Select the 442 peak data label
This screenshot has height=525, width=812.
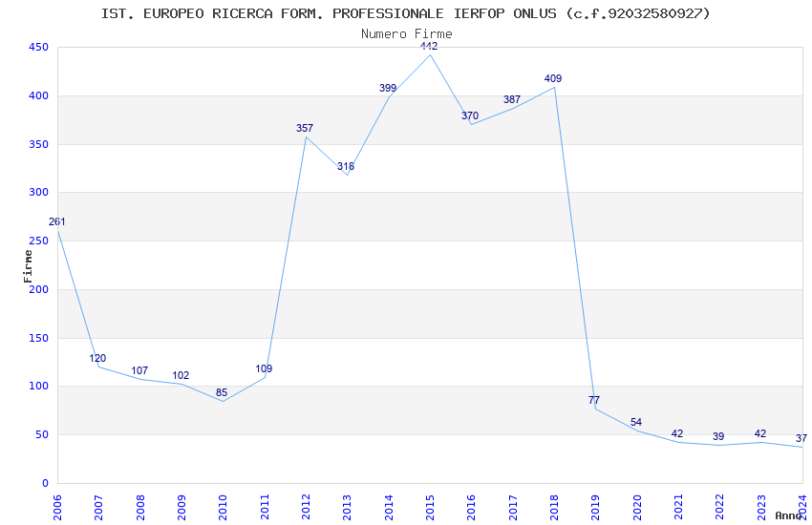click(x=429, y=46)
